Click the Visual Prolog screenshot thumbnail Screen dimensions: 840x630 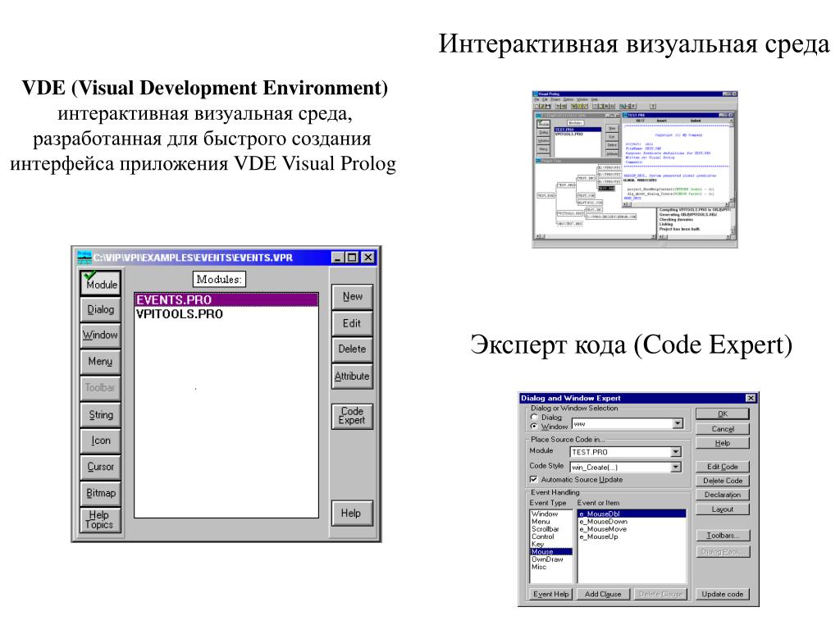635,169
